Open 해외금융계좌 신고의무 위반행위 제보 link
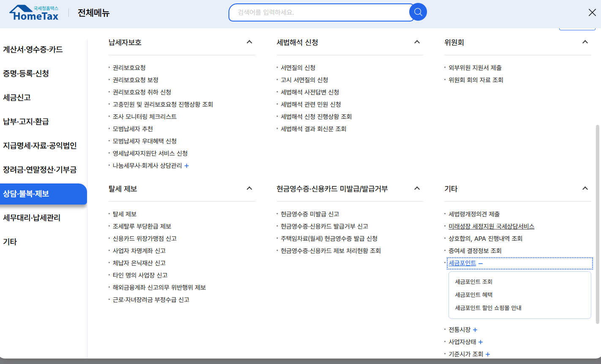This screenshot has width=601, height=364. point(159,287)
